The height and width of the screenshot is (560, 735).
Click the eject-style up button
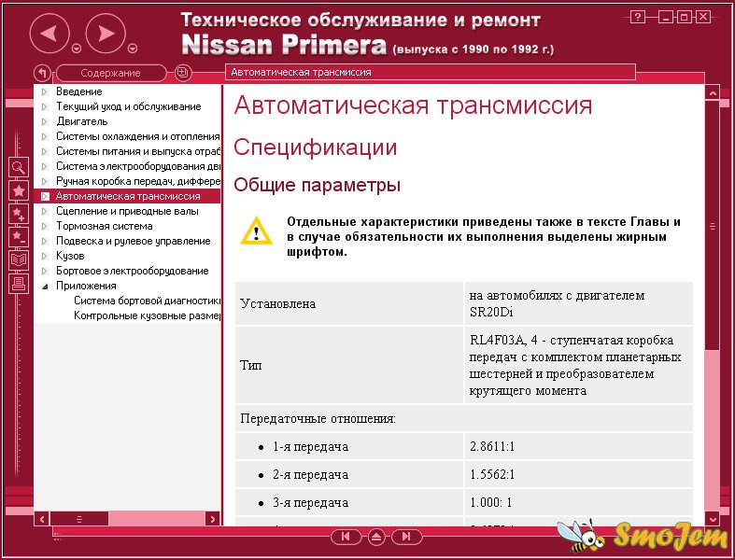tap(376, 537)
